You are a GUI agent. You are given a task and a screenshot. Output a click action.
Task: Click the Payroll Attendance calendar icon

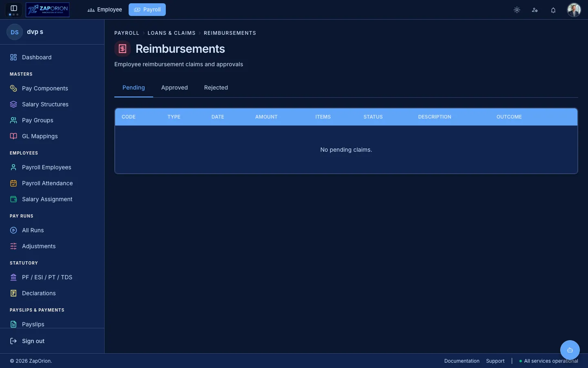tap(13, 183)
